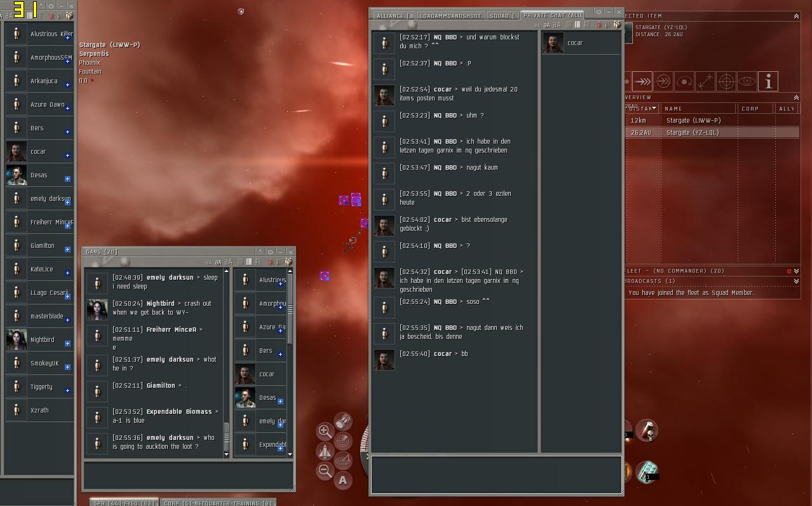The width and height of the screenshot is (812, 506).
Task: Select middle message list mode in Gang window
Action: pyautogui.click(x=249, y=261)
